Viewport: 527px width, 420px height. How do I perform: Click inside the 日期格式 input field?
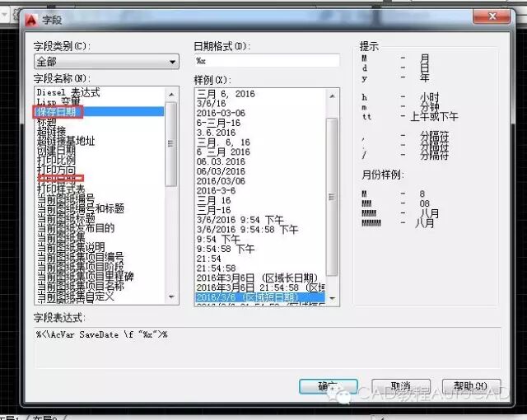tap(267, 61)
